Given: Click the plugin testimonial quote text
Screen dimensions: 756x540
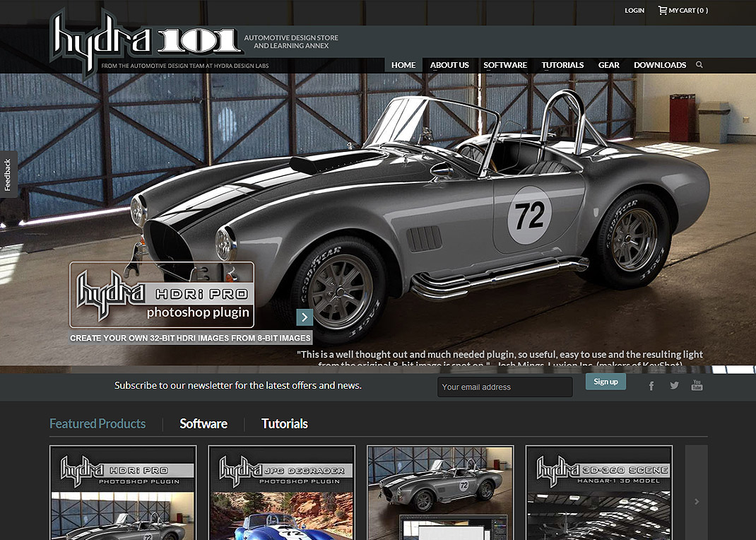Looking at the screenshot, I should 500,358.
